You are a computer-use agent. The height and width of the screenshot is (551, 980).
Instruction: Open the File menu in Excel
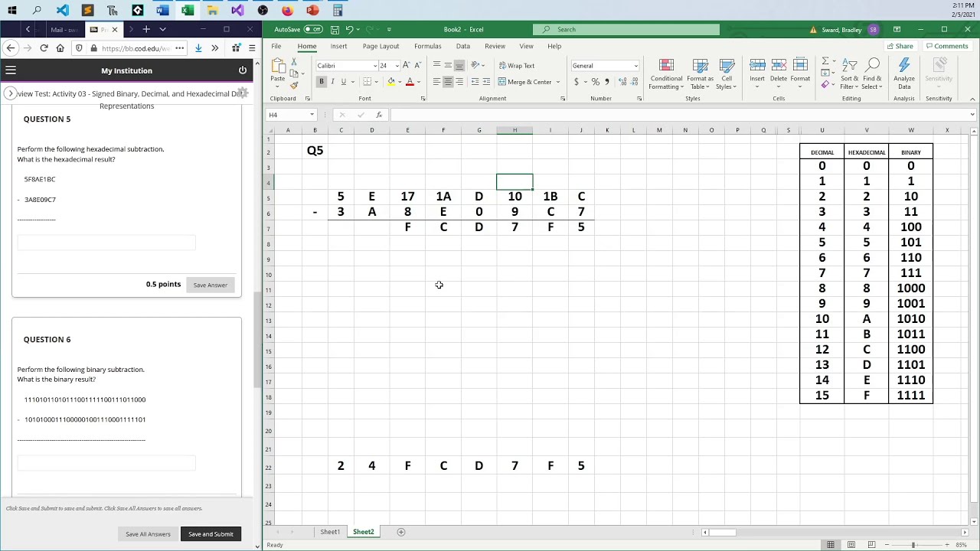276,46
